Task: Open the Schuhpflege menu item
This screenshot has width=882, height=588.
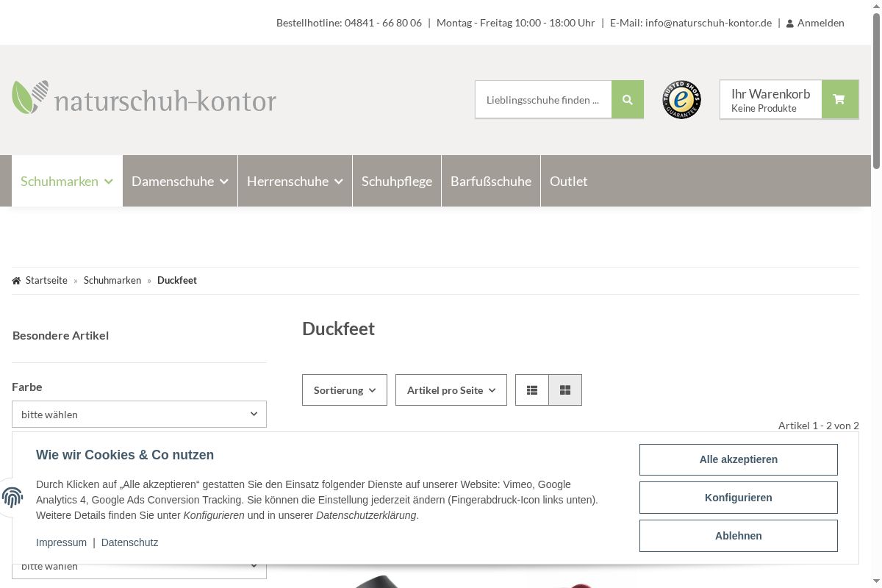Action: (x=397, y=181)
